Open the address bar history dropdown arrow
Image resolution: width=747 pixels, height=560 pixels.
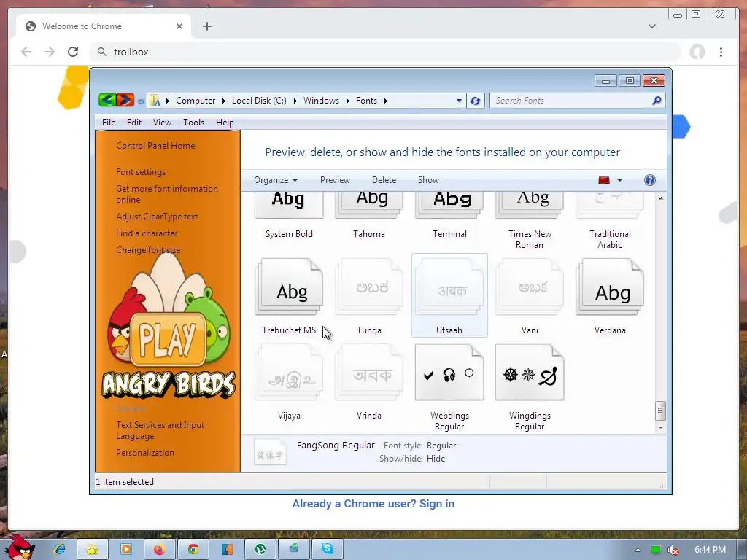[459, 101]
